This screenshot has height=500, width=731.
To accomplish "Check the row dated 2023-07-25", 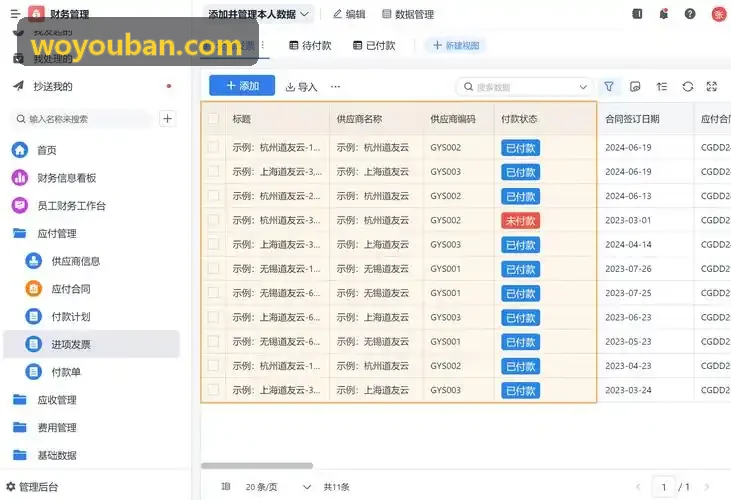I will click(213, 293).
